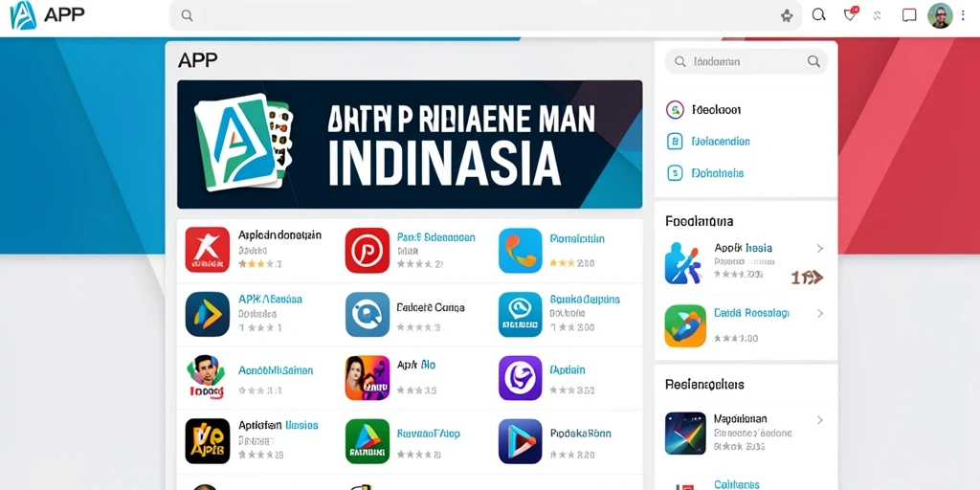This screenshot has height=490, width=980.
Task: Click the 'Dalaetẽ' title beside the blue Q icon
Action: tap(431, 307)
